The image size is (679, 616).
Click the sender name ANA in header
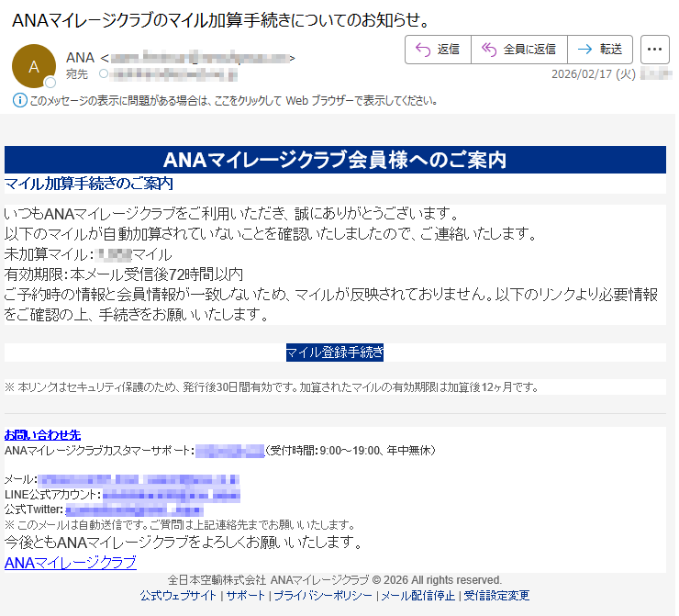(x=80, y=58)
